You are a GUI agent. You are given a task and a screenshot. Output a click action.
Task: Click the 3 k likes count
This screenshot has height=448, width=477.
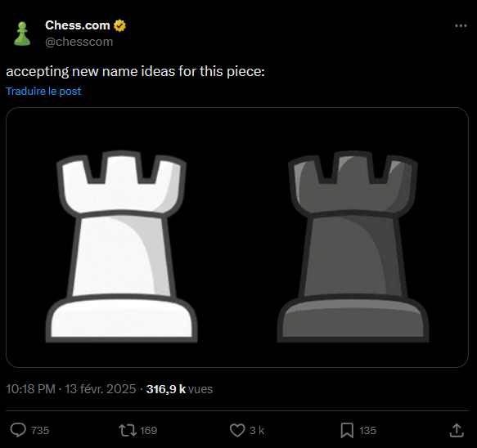coord(257,430)
